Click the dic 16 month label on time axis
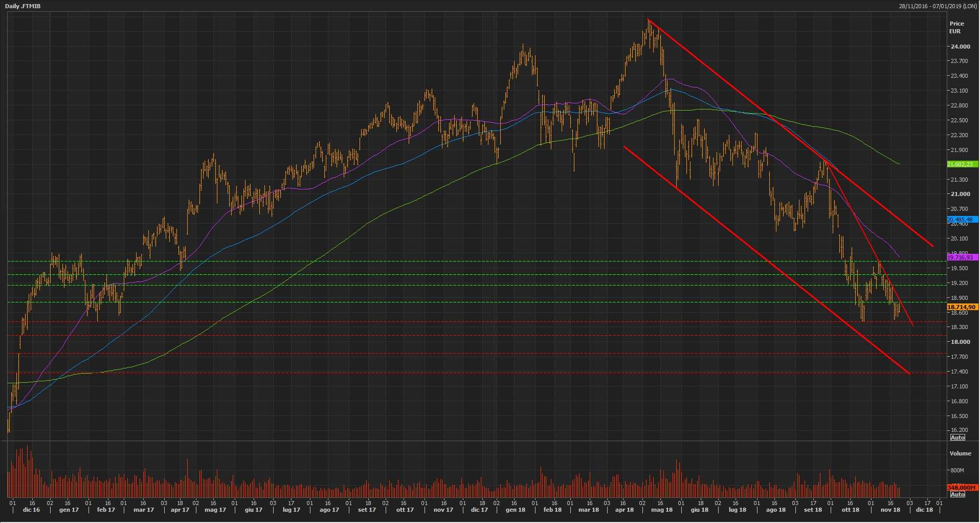The width and height of the screenshot is (980, 523). point(31,510)
